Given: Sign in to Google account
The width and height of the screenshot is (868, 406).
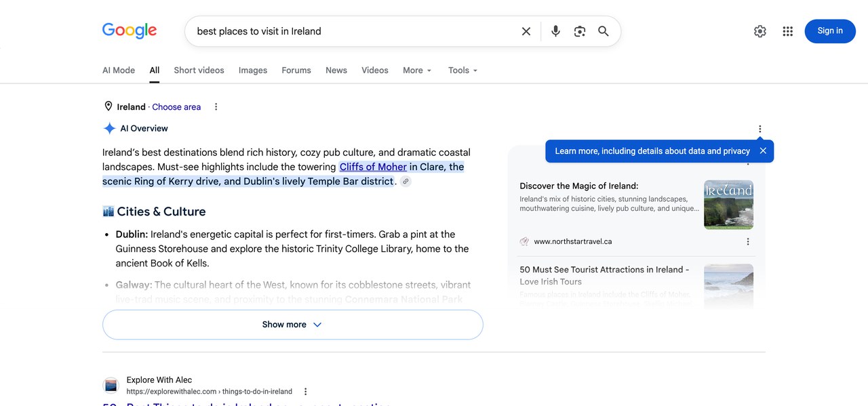Looking at the screenshot, I should tap(830, 31).
